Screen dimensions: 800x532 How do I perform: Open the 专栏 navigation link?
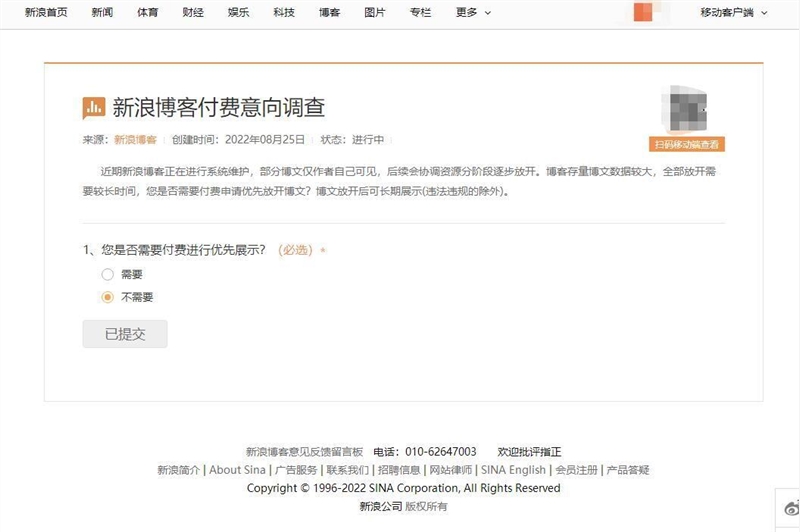(x=420, y=12)
